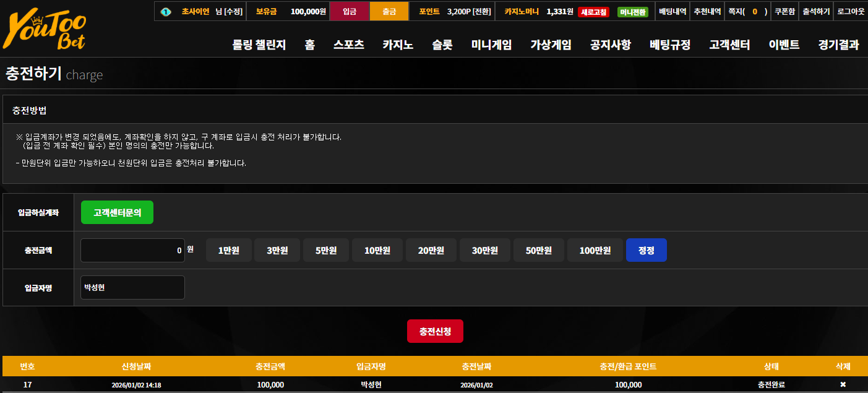Delete charge record 17 with X icon
The height and width of the screenshot is (393, 868).
843,385
